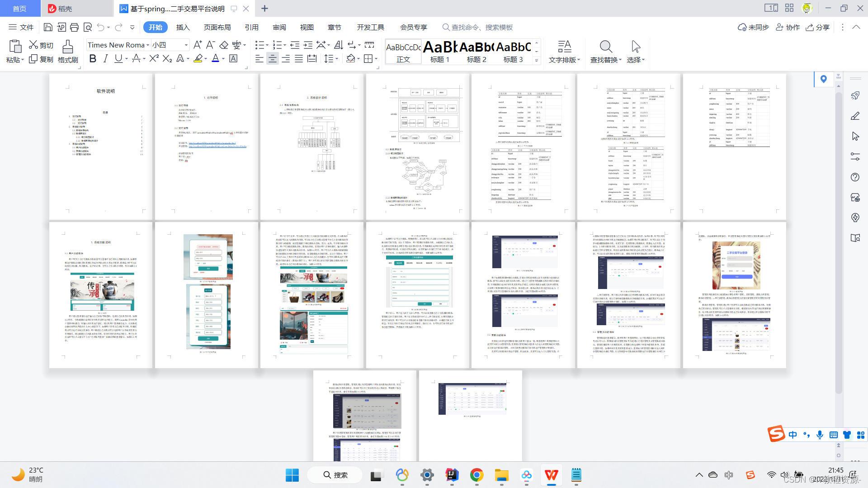This screenshot has height=488, width=868.
Task: Activate the 格式刷 format painter
Action: (68, 51)
